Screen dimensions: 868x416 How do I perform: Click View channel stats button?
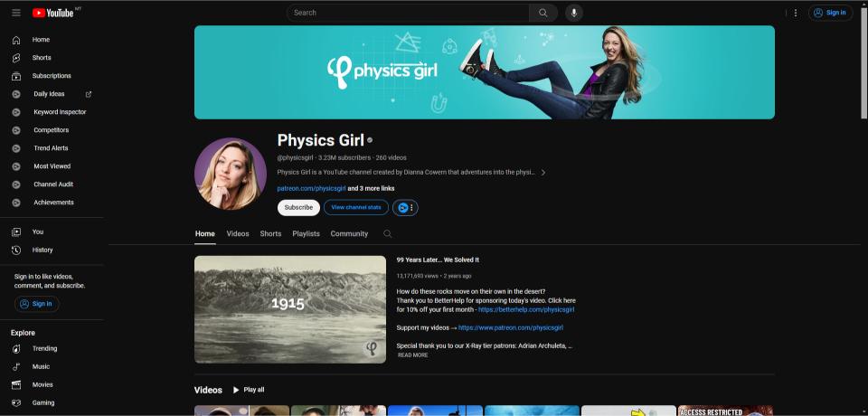(x=356, y=208)
